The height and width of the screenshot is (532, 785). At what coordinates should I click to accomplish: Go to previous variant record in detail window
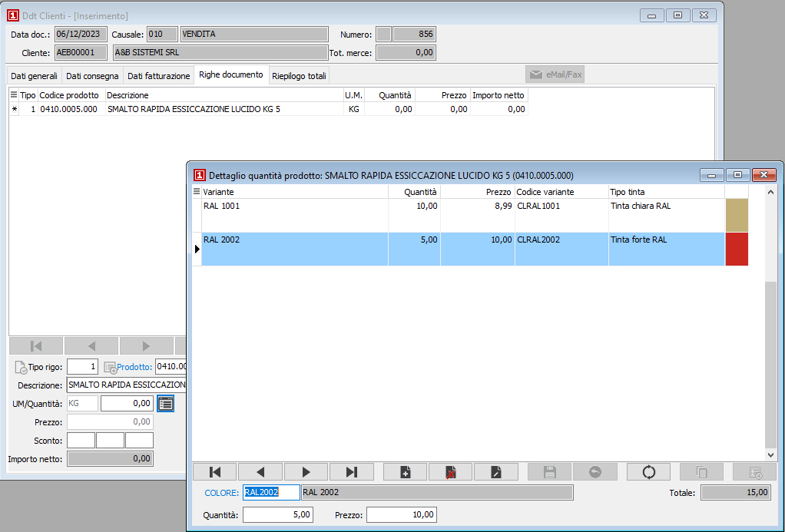coord(260,472)
